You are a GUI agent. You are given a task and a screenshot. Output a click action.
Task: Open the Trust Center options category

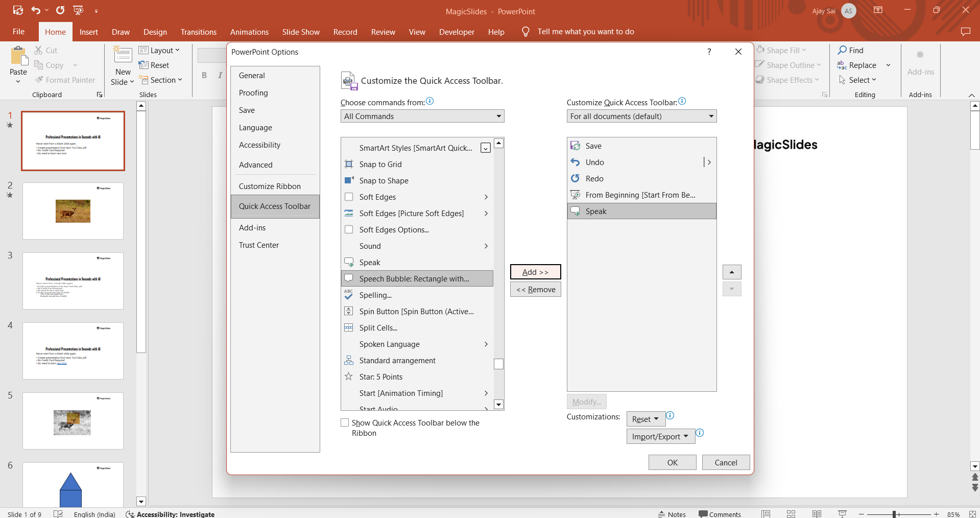pyautogui.click(x=259, y=245)
